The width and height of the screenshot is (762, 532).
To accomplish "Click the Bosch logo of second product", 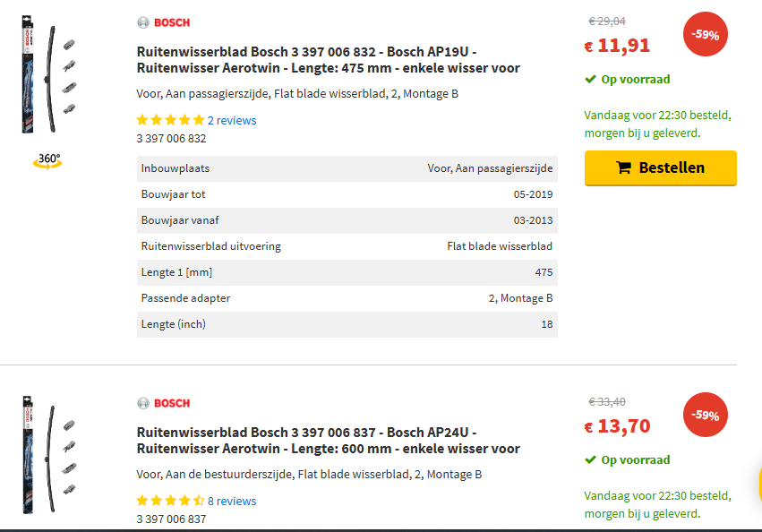I will tap(163, 403).
